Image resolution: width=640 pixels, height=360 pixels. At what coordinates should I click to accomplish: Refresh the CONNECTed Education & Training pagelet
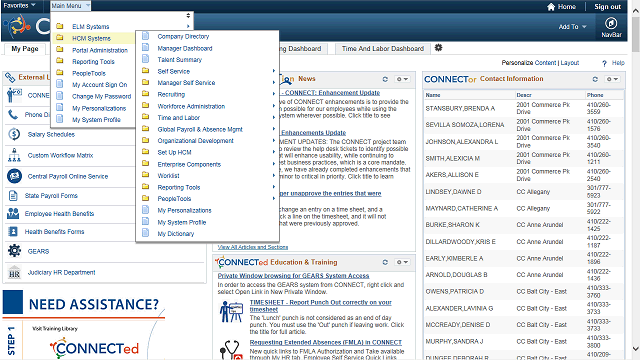385,262
